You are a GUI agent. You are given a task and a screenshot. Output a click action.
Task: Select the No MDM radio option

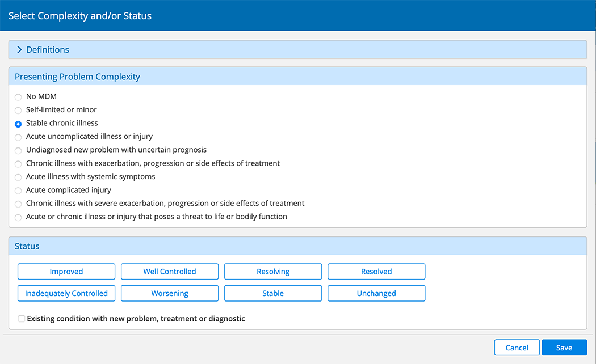coord(18,97)
